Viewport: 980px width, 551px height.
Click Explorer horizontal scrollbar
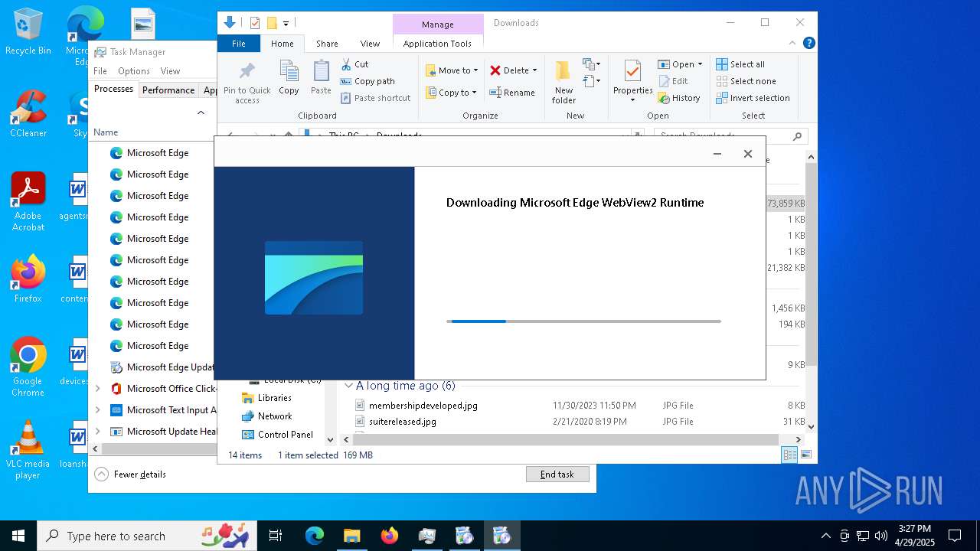click(x=567, y=439)
